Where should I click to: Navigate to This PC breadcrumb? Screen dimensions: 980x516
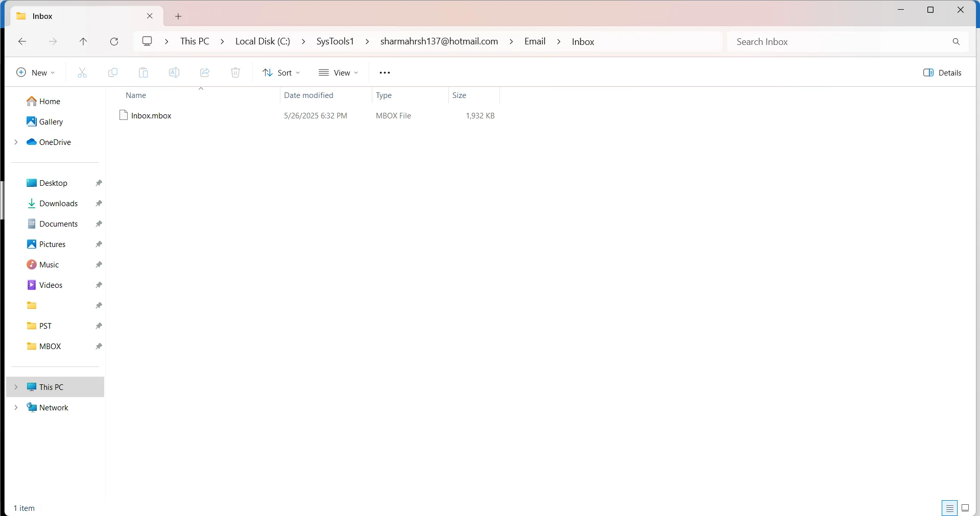point(195,41)
